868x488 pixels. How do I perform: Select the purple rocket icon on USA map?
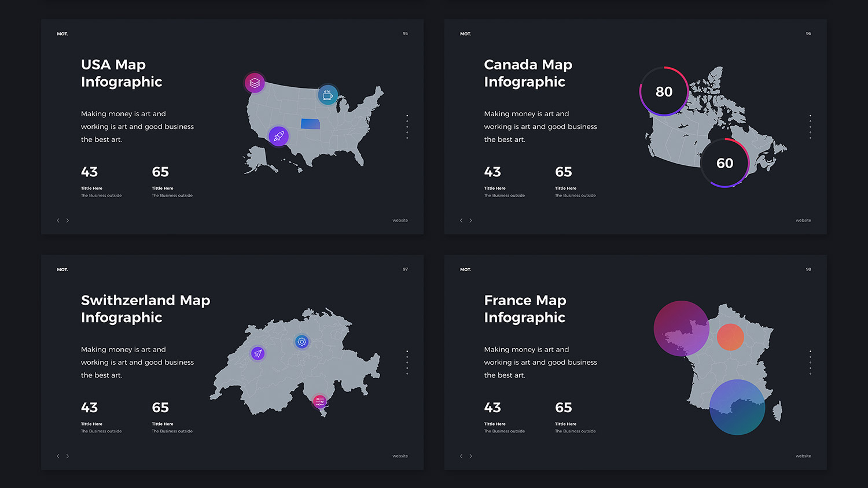pos(278,136)
